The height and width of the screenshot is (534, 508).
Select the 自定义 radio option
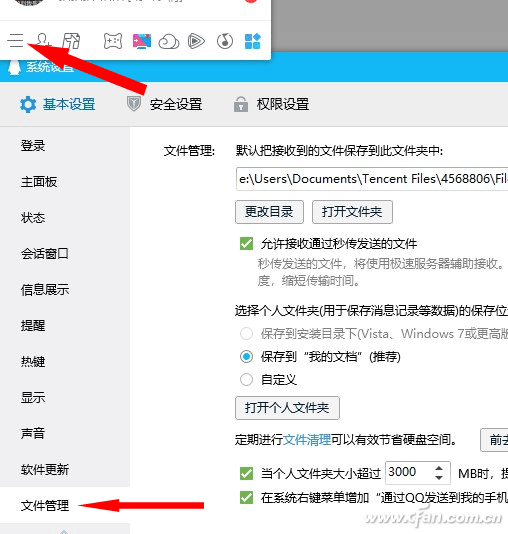246,379
